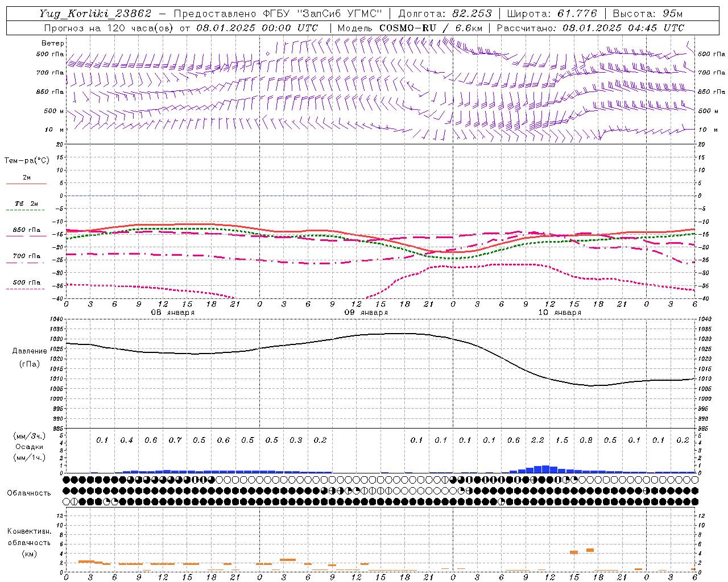The width and height of the screenshot is (728, 582).
Task: Click the 08 января date label
Action: 173,313
